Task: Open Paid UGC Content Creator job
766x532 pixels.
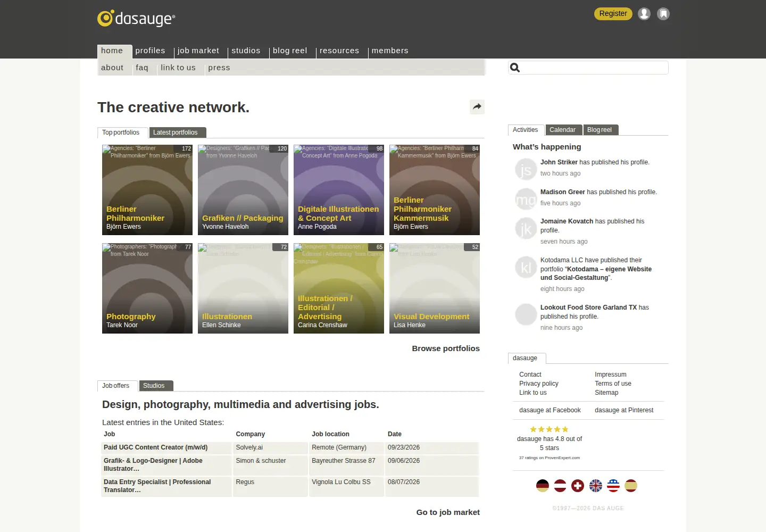Action: (x=156, y=447)
